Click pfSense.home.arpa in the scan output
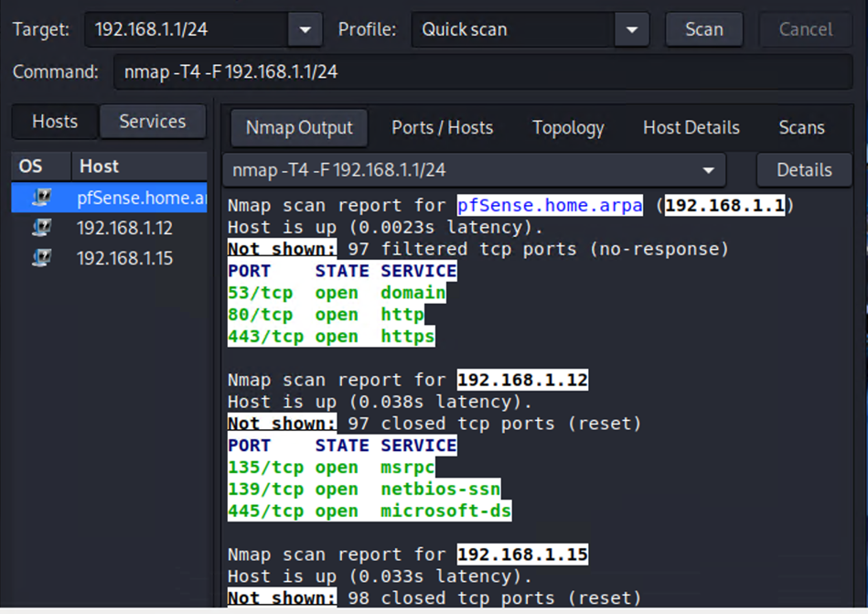Image resolution: width=868 pixels, height=614 pixels. coord(550,205)
